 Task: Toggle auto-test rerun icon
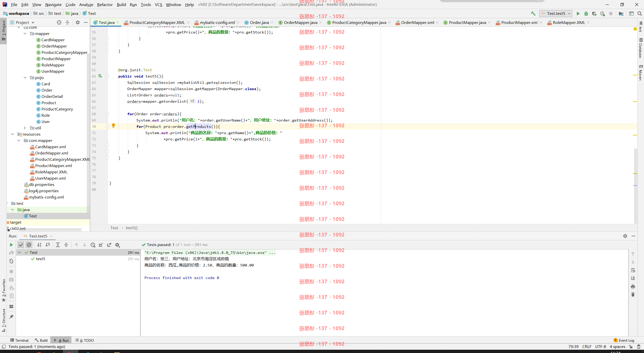(x=11, y=261)
